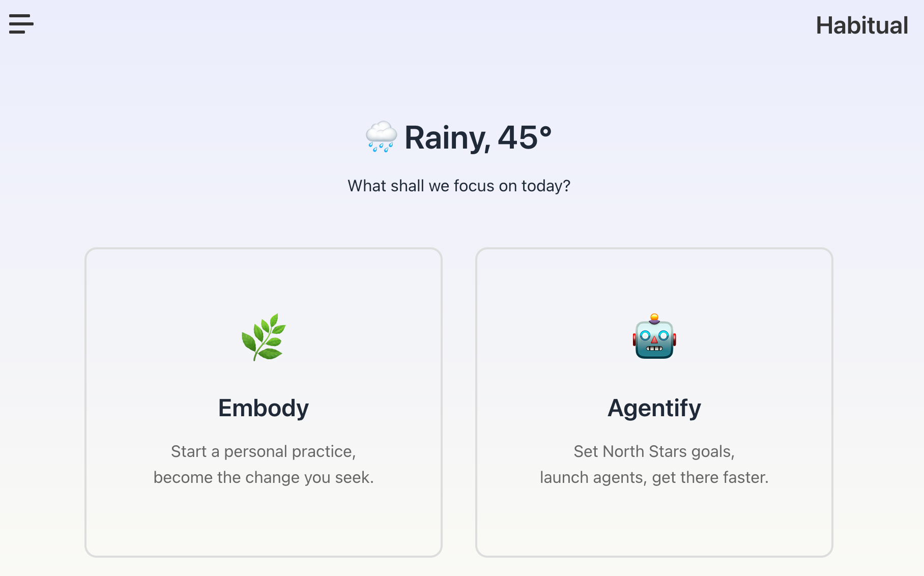924x576 pixels.
Task: Click the word Rainy in heading
Action: tap(447, 137)
